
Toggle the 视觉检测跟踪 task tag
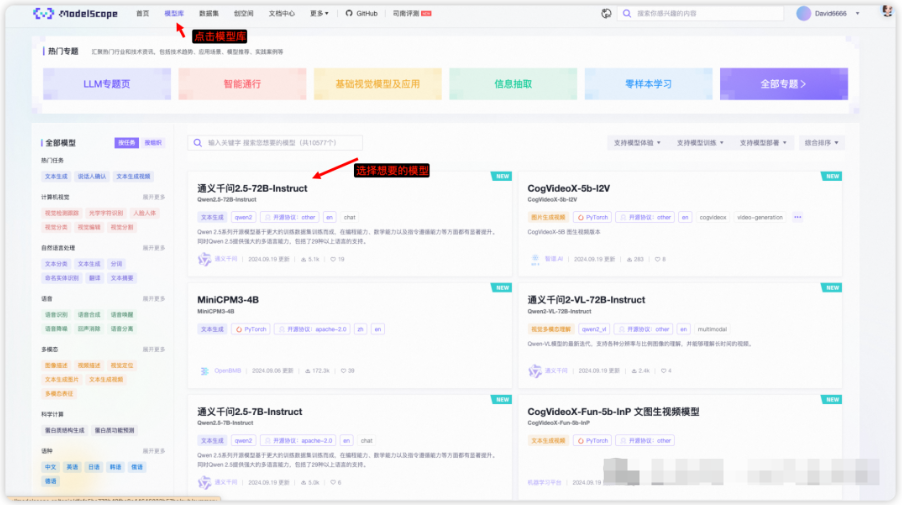click(x=62, y=213)
